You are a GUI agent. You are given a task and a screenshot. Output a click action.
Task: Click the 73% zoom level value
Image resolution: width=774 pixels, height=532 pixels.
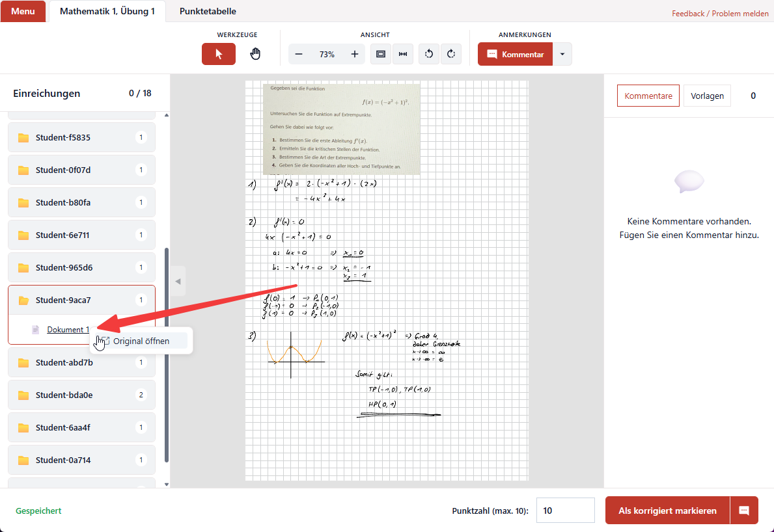tap(327, 54)
